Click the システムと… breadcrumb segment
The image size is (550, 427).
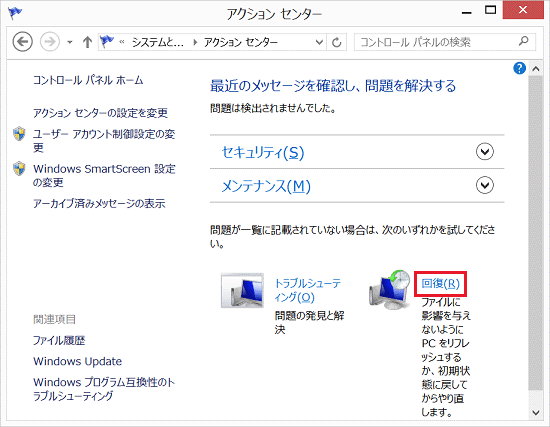(x=157, y=42)
